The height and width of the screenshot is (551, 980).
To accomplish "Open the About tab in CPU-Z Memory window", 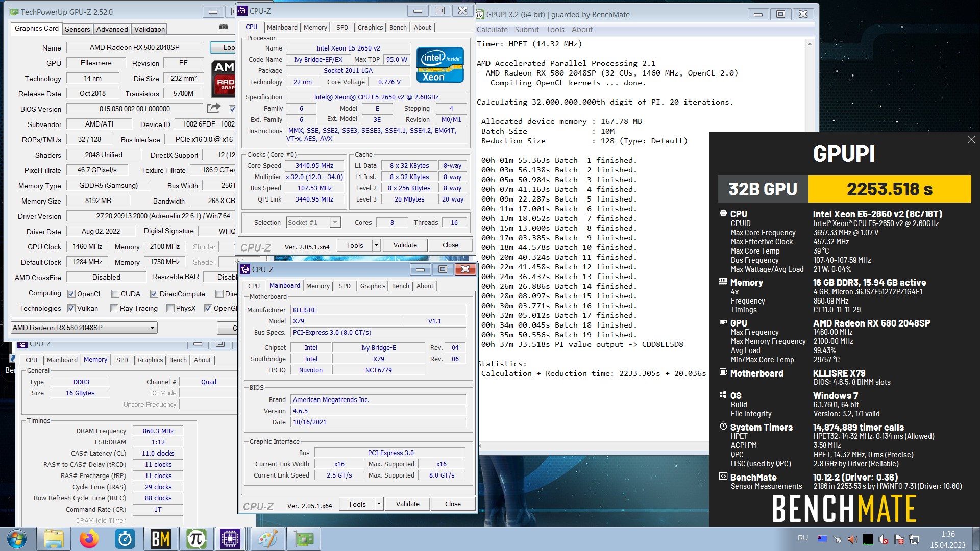I will point(202,360).
